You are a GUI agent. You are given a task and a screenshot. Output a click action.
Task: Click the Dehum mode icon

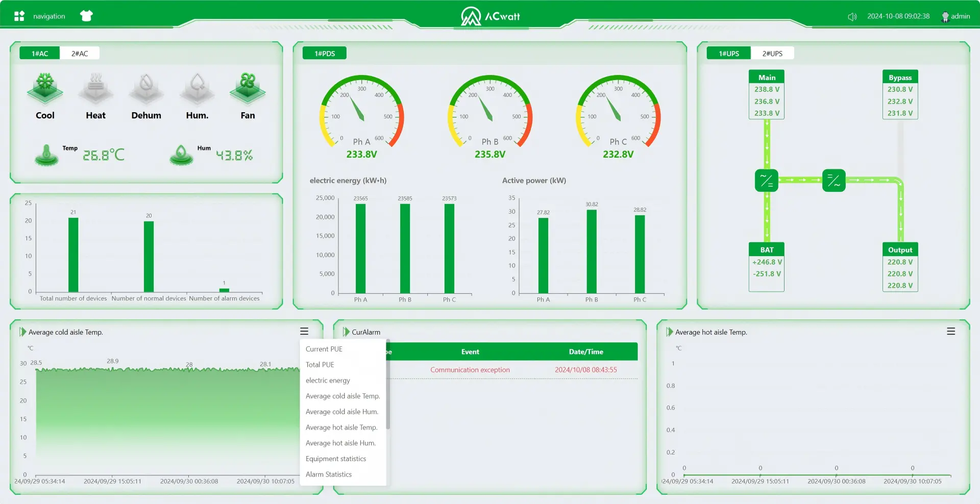pos(146,88)
